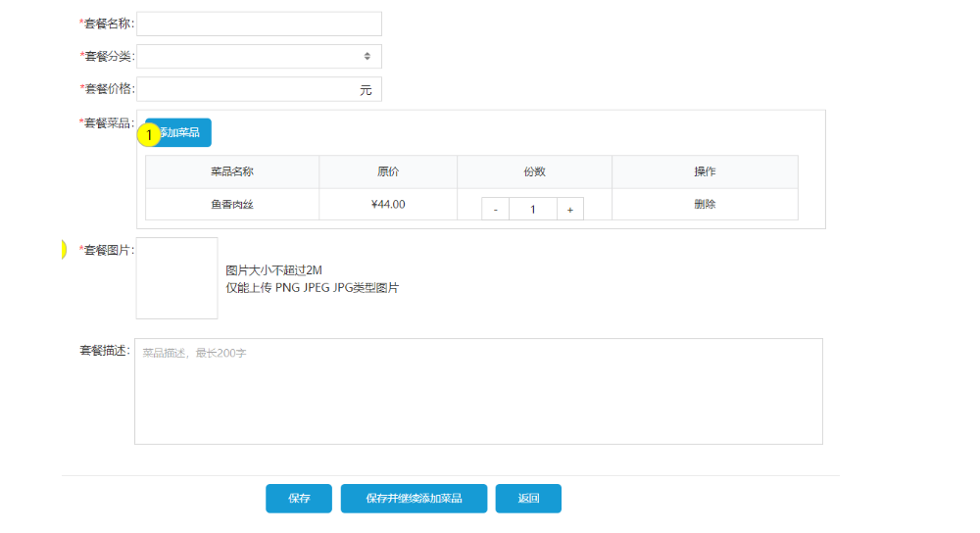Decrease 鱼香肉丝 portions with minus button

(x=495, y=210)
